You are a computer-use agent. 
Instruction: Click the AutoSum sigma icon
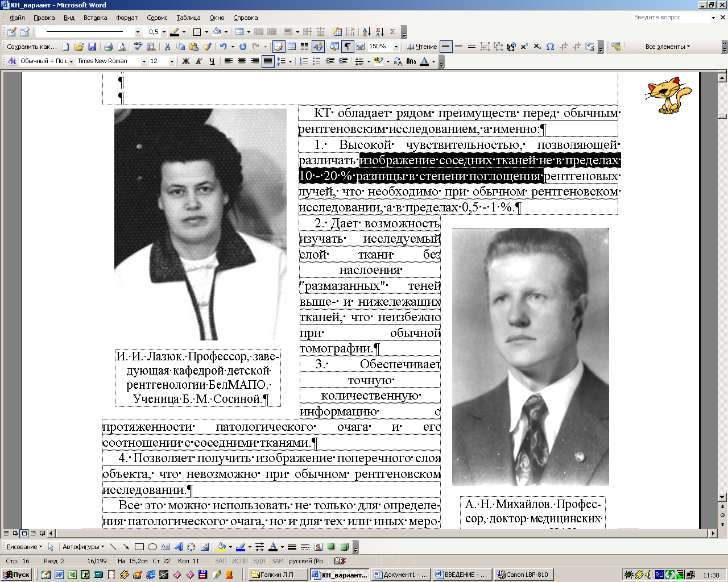pos(392,32)
